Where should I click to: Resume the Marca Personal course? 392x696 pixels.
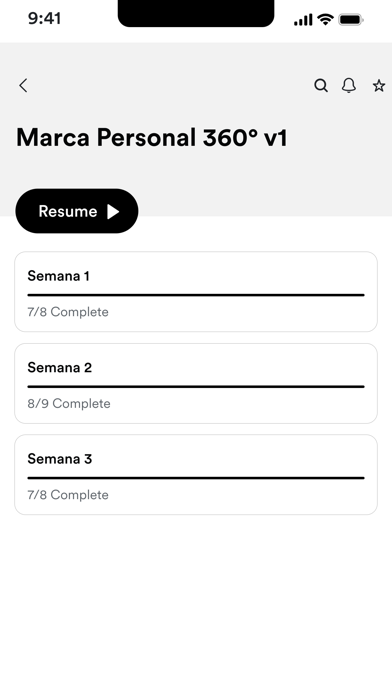77,211
